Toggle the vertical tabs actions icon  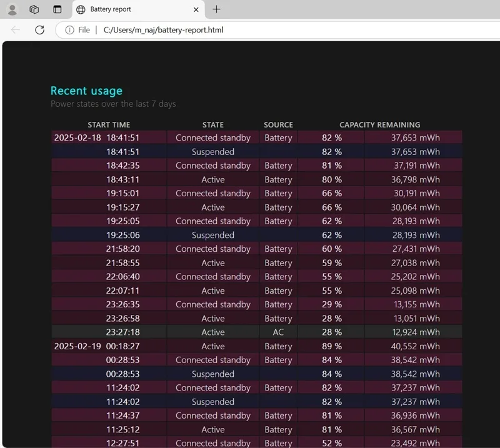(x=57, y=9)
